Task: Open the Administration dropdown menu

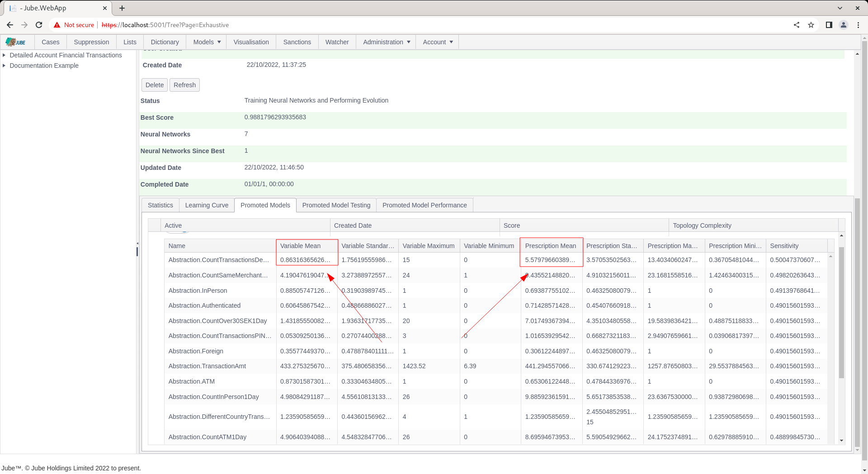Action: [386, 42]
